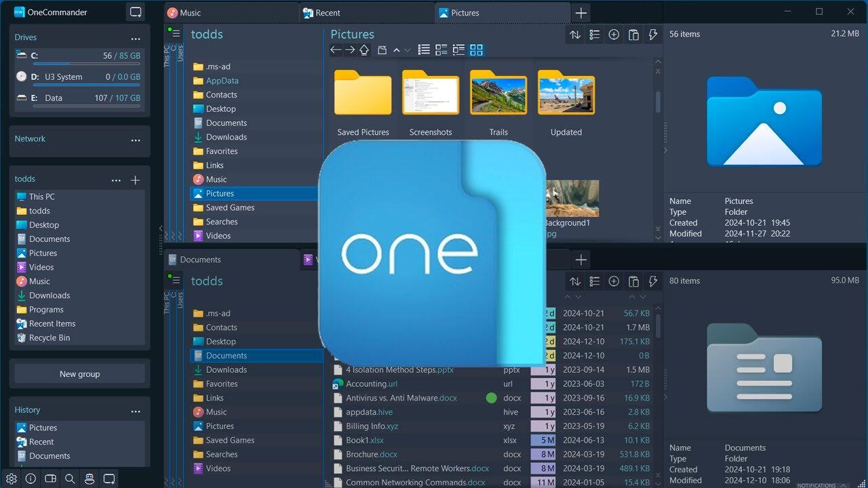Click the sort arrows icon in the Pictures pane
Screen dimensions: 868x488
tap(575, 35)
